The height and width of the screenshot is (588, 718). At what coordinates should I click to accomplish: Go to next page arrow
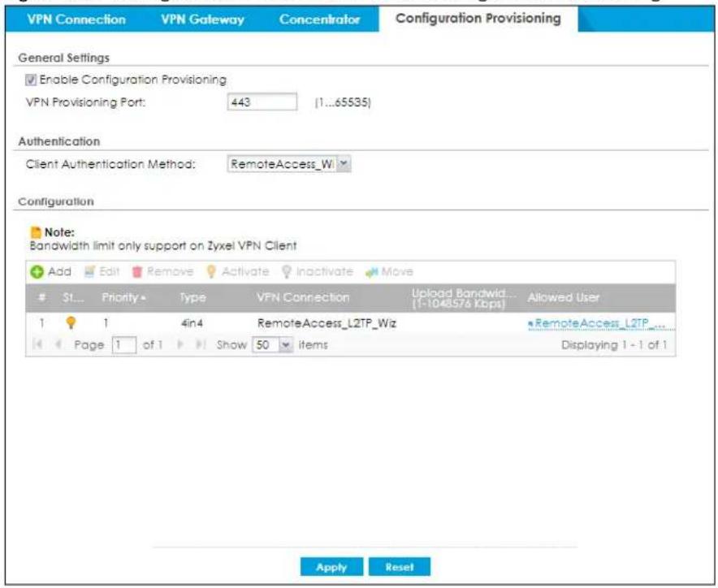click(180, 344)
